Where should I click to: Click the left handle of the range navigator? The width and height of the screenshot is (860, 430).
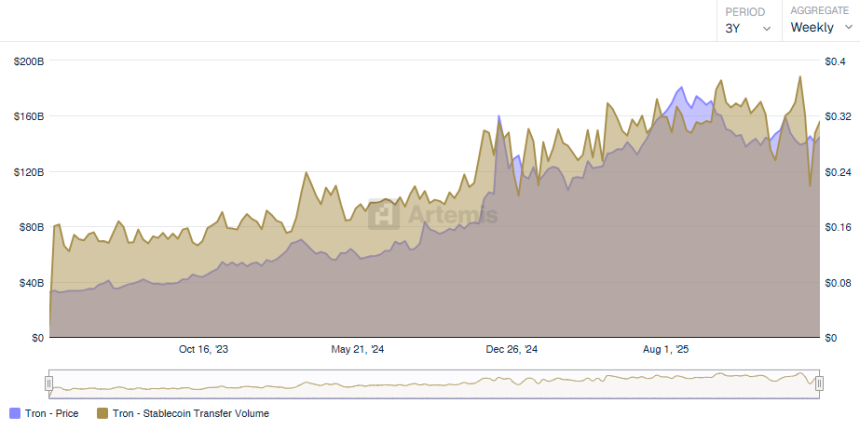coord(48,383)
